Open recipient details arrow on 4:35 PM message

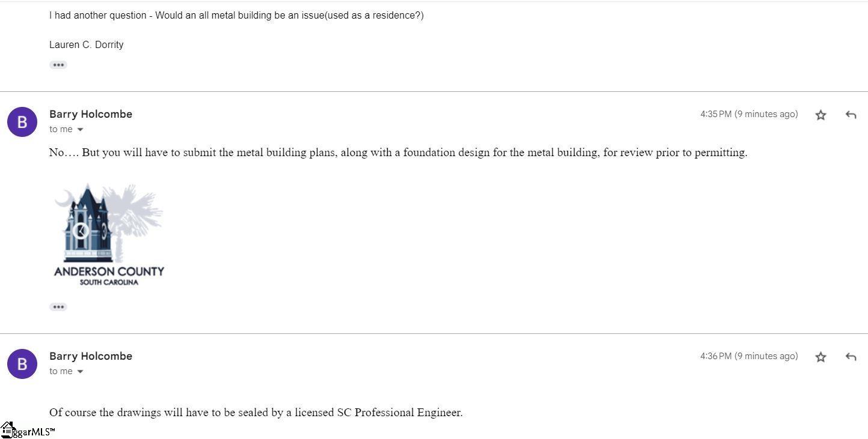[80, 130]
